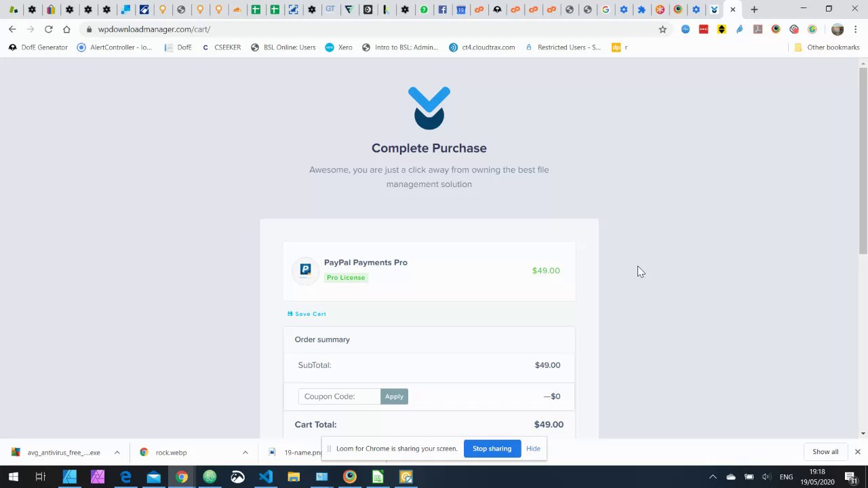Viewport: 868px width, 488px height.
Task: Click the Cart Total $49.00 value
Action: (549, 424)
